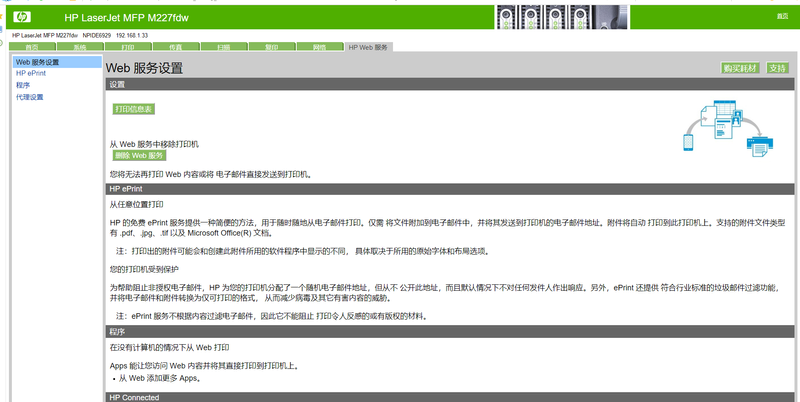800x402 pixels.
Task: Click the 程序 section header bar
Action: click(450, 332)
